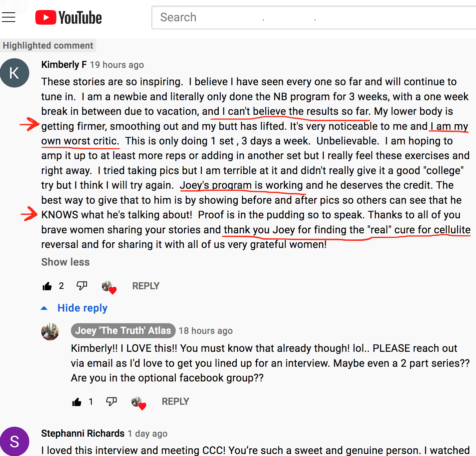The image size is (476, 456).
Task: Click the blue arrow next to Hide reply
Action: click(x=44, y=308)
